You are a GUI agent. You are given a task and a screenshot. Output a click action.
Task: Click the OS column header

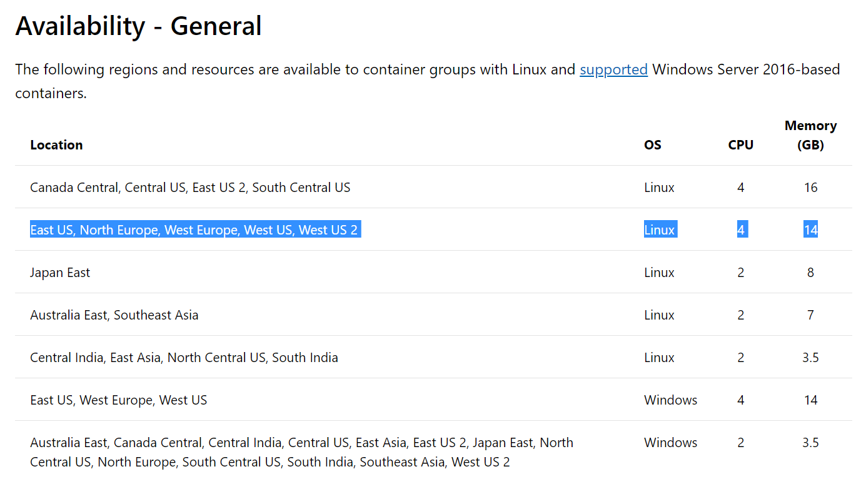(x=652, y=144)
